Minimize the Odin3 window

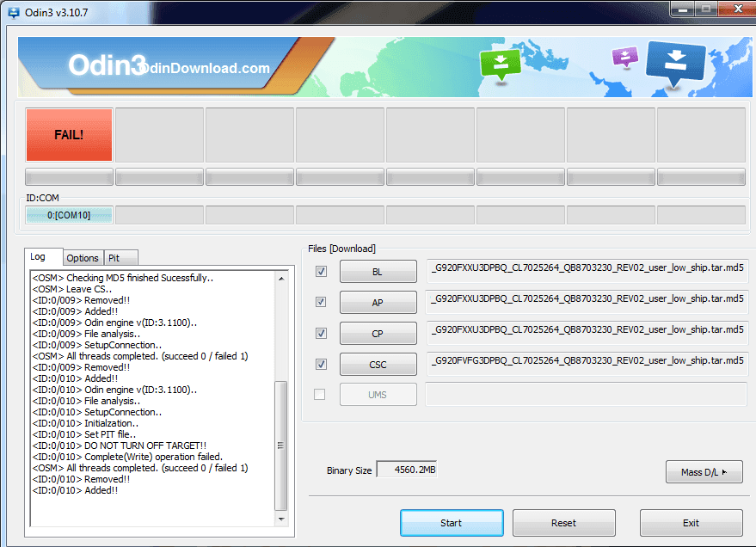pyautogui.click(x=682, y=9)
